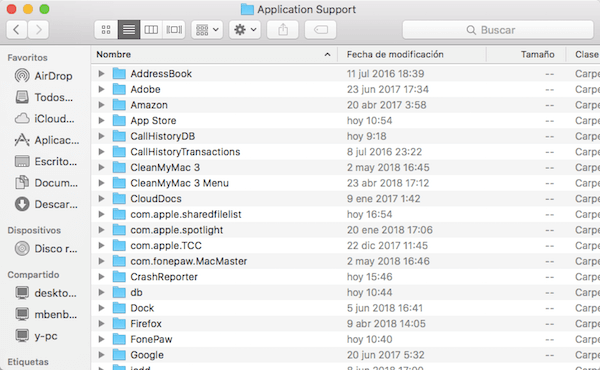The height and width of the screenshot is (370, 600).
Task: Expand the Amazon folder triangle
Action: (x=101, y=105)
